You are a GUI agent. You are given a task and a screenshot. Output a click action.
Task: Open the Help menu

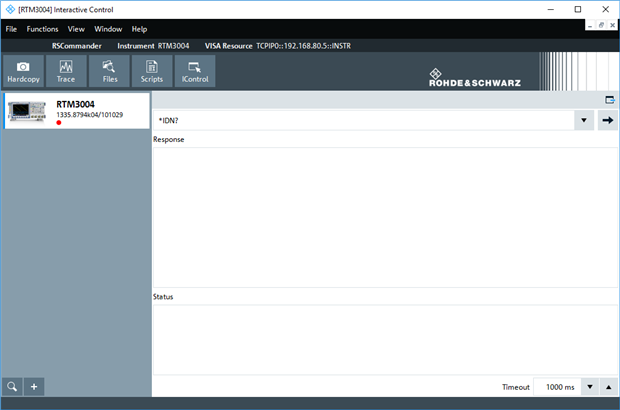[139, 29]
